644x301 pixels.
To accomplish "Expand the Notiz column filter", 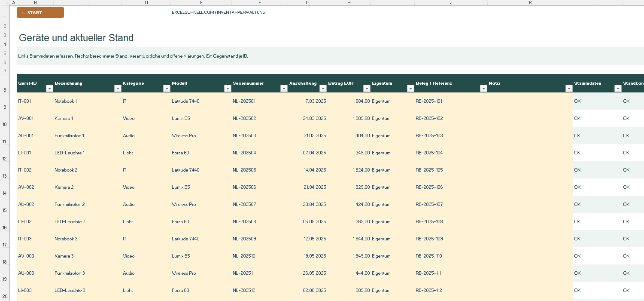I will click(569, 88).
